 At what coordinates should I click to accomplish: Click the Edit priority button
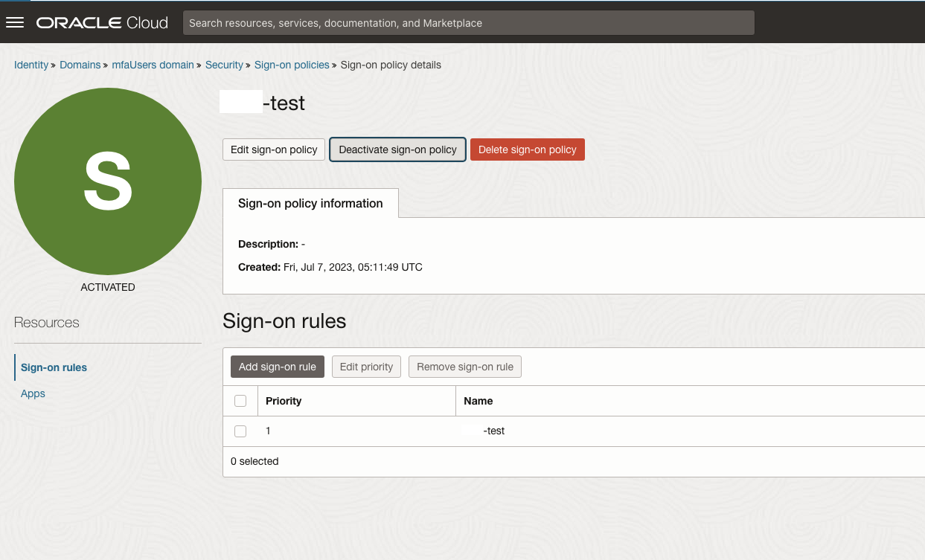point(366,367)
